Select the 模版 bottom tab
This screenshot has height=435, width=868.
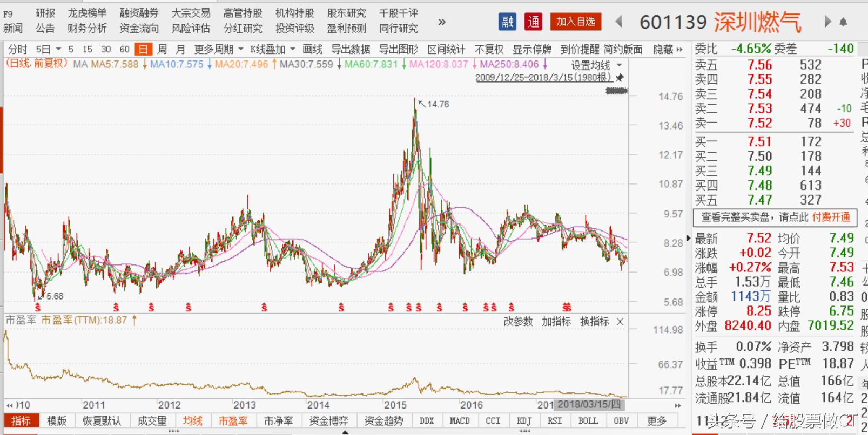click(x=57, y=421)
